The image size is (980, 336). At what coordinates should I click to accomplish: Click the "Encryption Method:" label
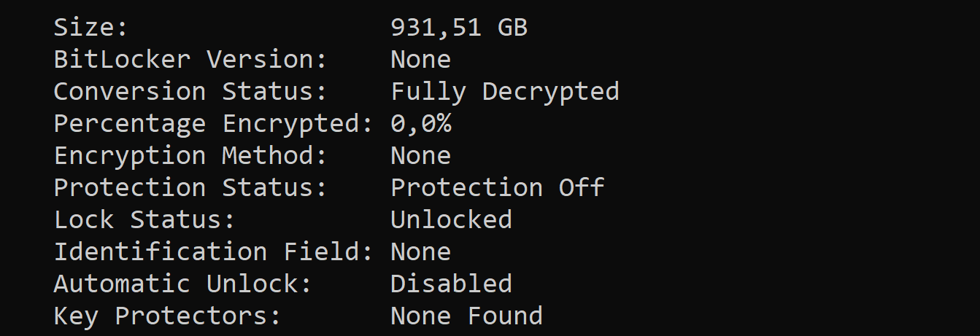tap(190, 156)
